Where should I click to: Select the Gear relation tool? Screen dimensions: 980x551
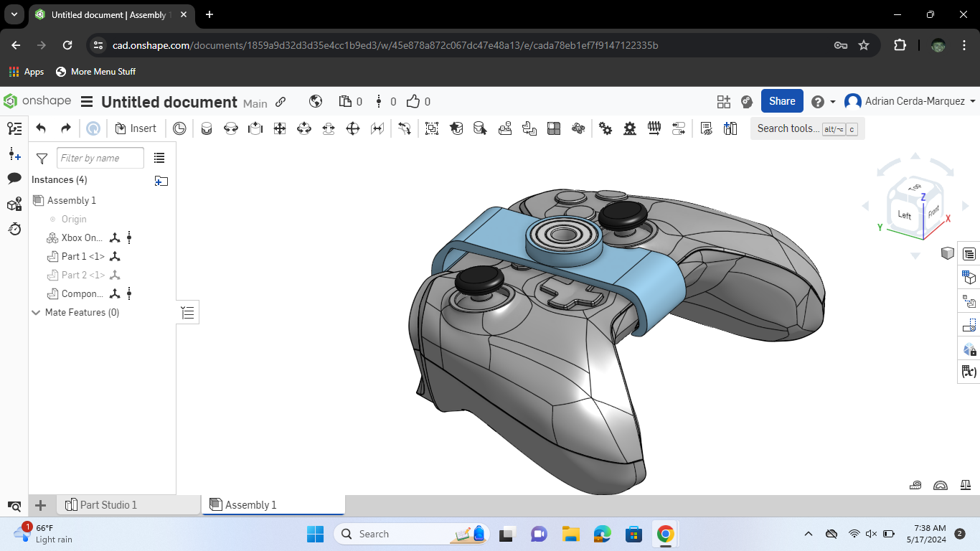pos(606,128)
